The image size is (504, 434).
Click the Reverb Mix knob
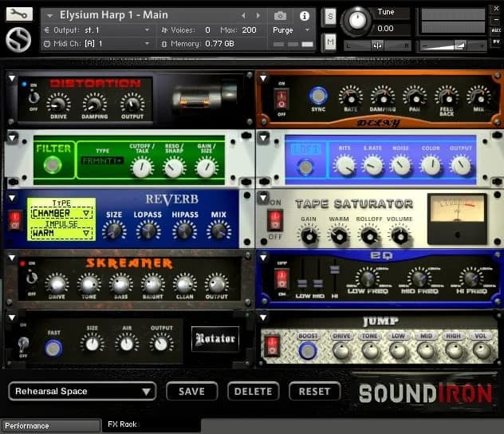[x=219, y=231]
